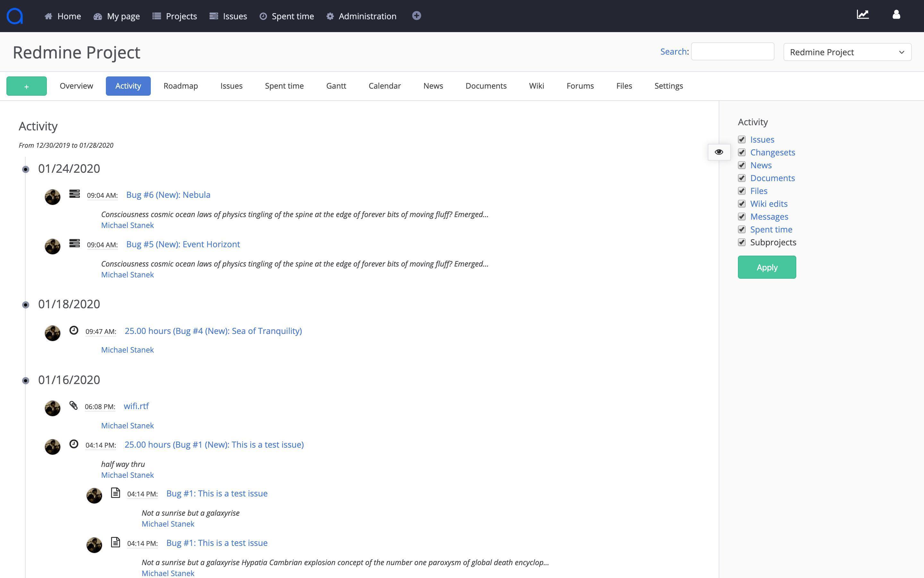The image size is (924, 578).
Task: Click the 01/24/2020 timeline marker dot
Action: tap(26, 169)
